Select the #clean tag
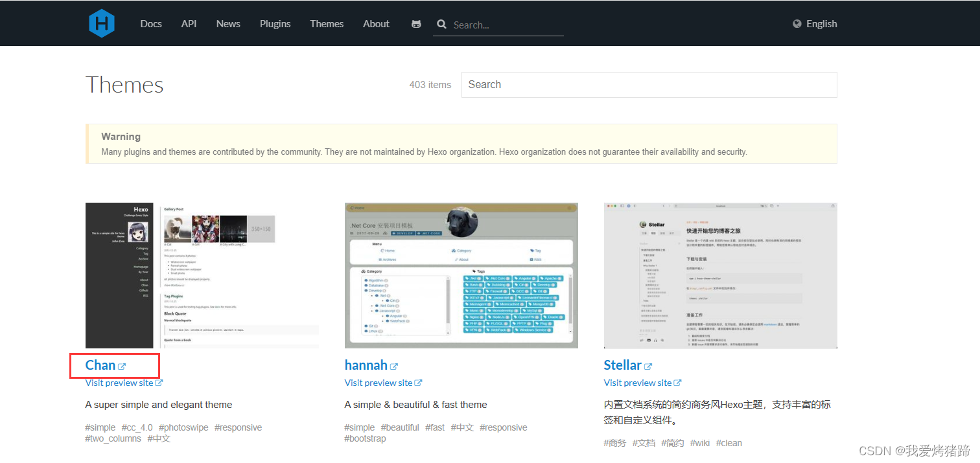Viewport: 980px width, 463px height. click(729, 443)
